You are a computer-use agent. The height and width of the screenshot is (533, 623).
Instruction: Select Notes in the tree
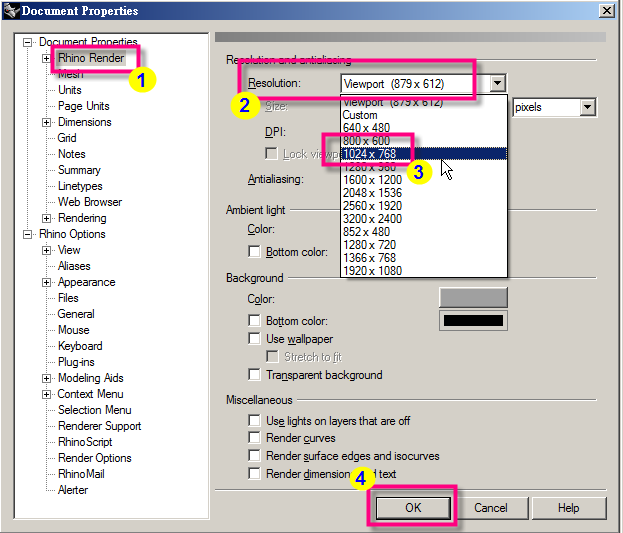[x=72, y=154]
